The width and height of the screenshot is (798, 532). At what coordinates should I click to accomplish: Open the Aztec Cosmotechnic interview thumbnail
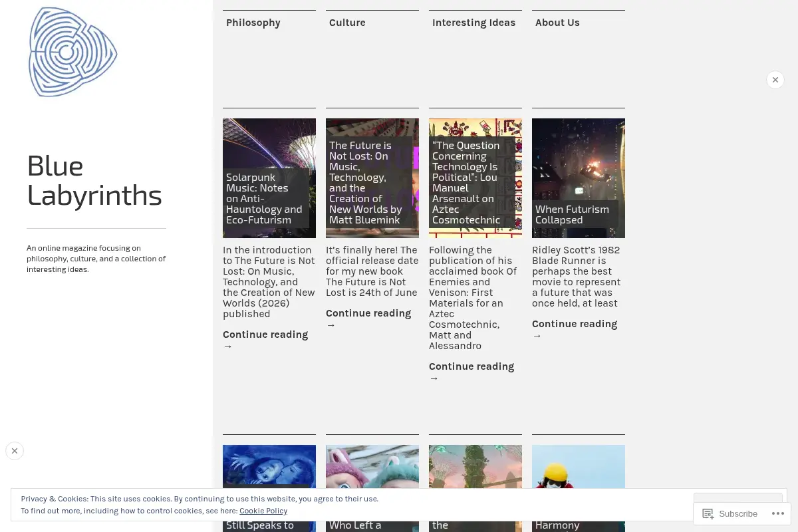[475, 178]
